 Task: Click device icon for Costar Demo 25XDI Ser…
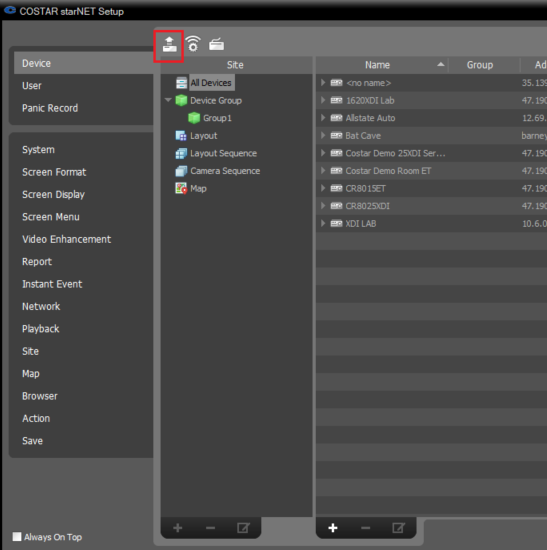tap(336, 153)
